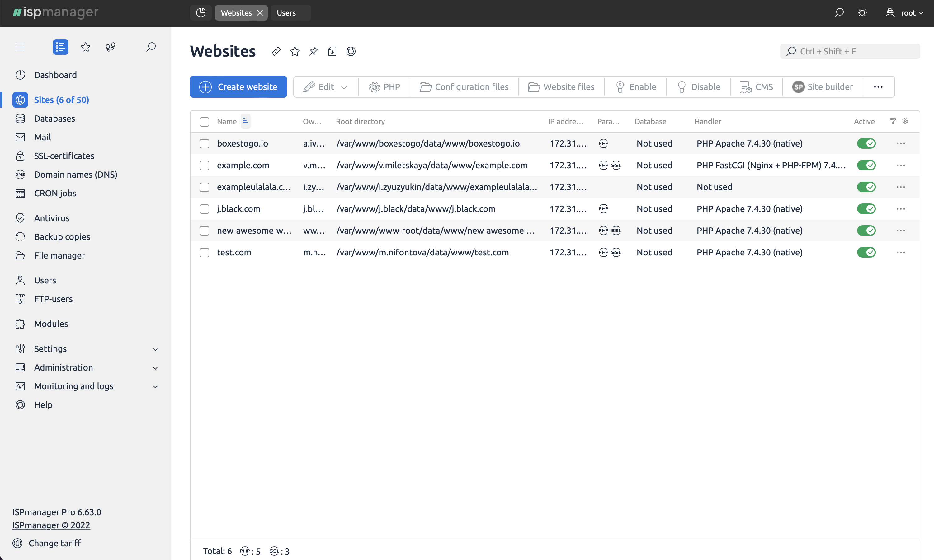This screenshot has width=934, height=560.
Task: Sort by Handler column header
Action: coord(708,122)
